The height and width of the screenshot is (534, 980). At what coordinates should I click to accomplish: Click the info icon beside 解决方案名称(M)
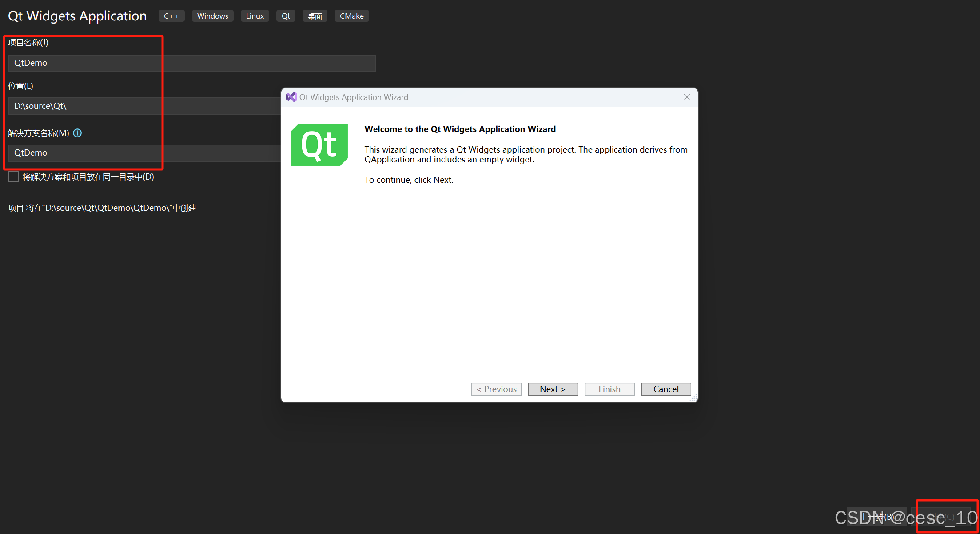point(77,133)
